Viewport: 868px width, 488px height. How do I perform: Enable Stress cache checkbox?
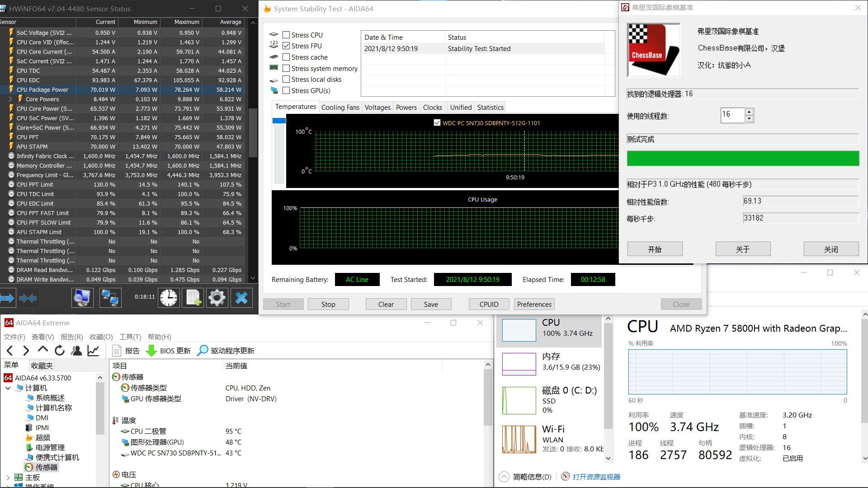pyautogui.click(x=286, y=57)
